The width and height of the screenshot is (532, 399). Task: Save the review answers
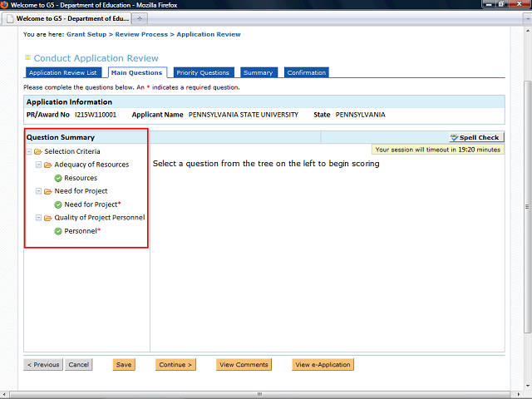coord(124,365)
